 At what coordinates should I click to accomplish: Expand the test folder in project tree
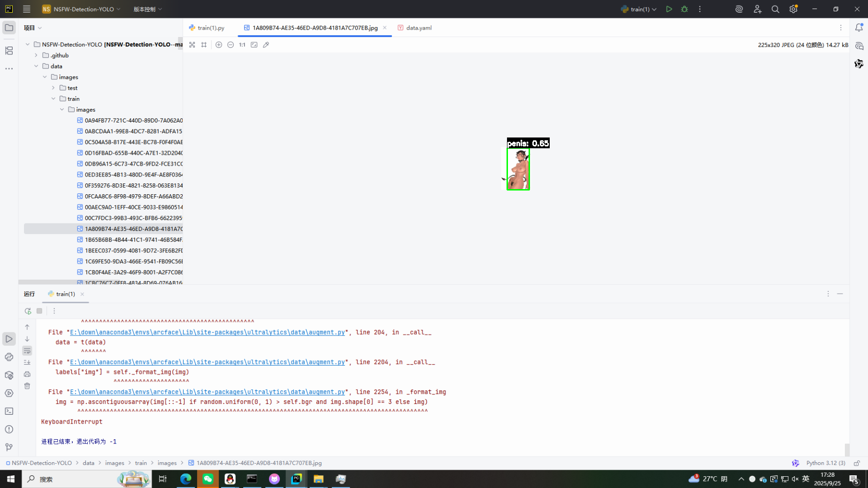[x=54, y=88]
